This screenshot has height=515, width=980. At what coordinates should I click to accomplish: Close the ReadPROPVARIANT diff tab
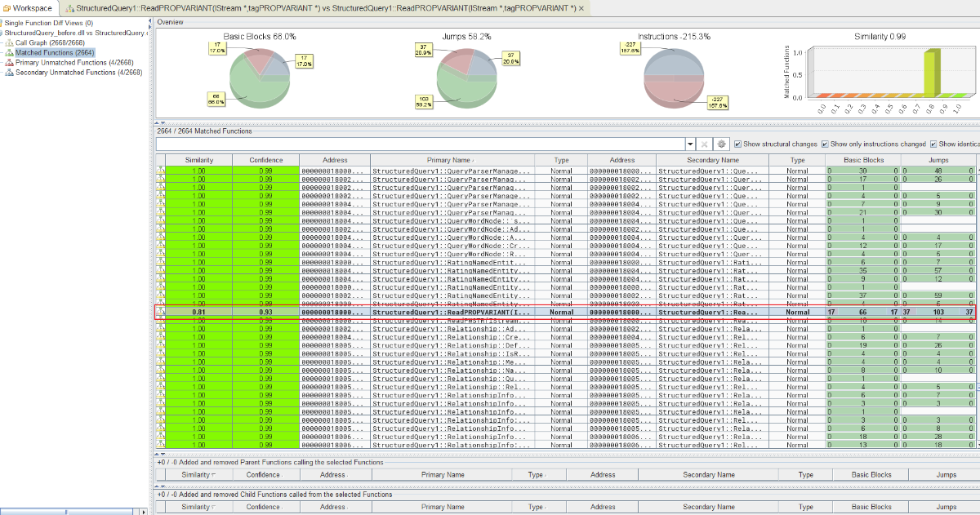coord(582,7)
